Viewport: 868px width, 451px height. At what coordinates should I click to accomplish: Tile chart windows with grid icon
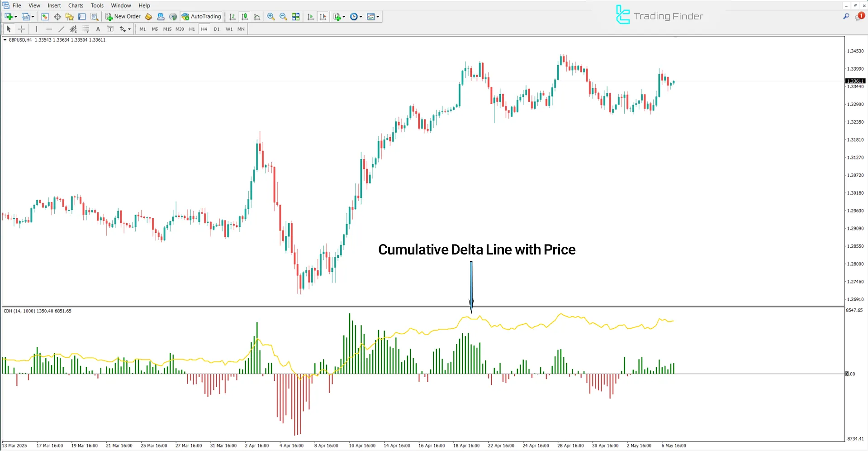(x=296, y=17)
